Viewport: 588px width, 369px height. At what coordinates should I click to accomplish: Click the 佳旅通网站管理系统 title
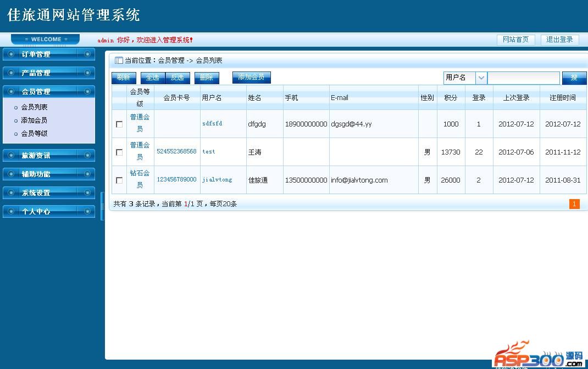(74, 15)
